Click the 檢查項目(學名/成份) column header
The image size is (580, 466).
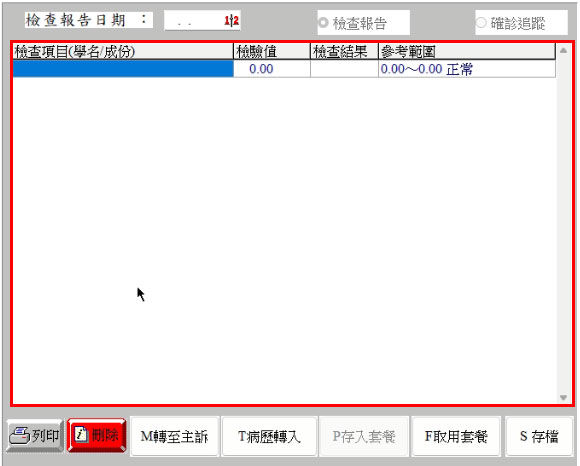click(x=123, y=52)
